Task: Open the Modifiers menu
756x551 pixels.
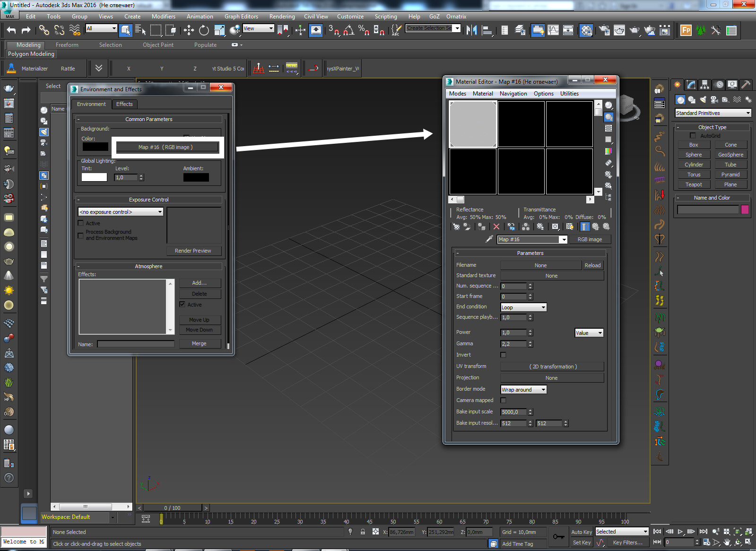Action: pyautogui.click(x=164, y=17)
